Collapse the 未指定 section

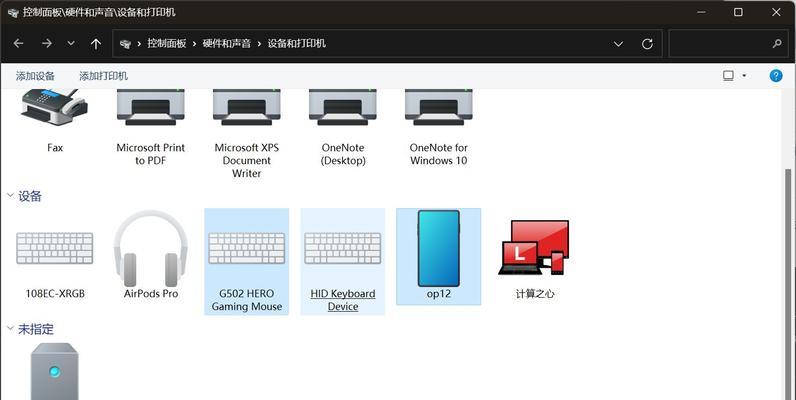pos(10,328)
